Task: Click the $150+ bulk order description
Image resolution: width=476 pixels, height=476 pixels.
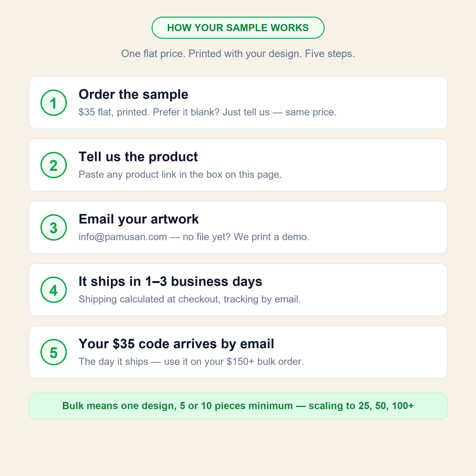Action: 191,362
